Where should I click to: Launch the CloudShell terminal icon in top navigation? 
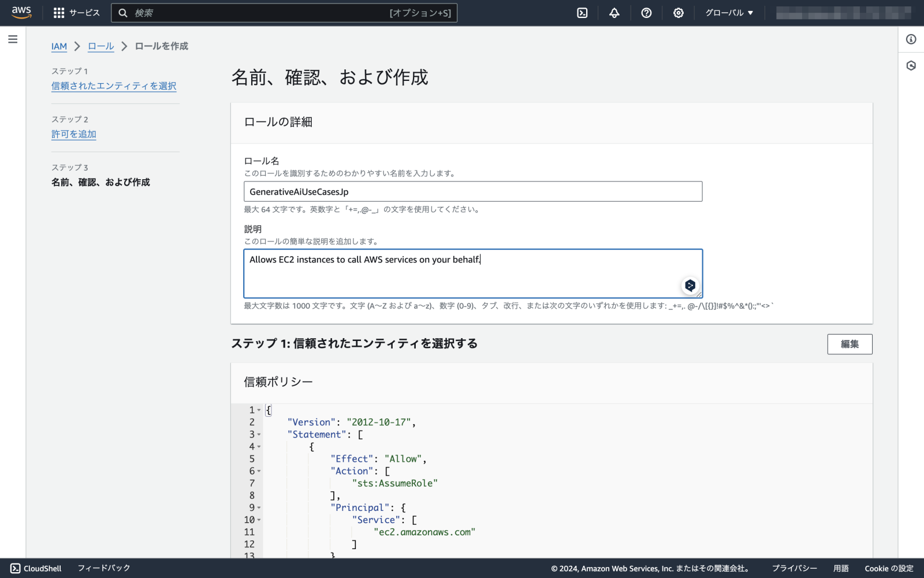click(582, 13)
